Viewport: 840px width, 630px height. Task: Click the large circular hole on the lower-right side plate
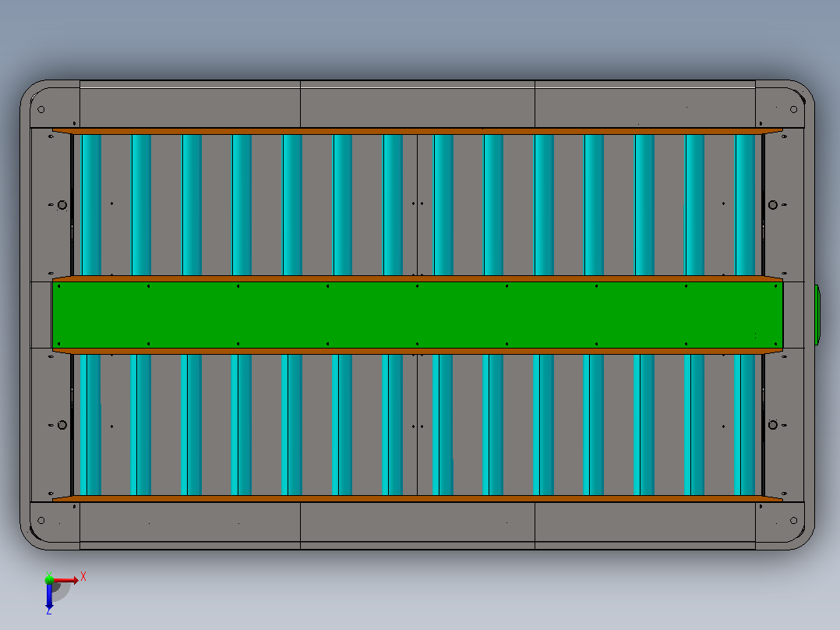772,425
